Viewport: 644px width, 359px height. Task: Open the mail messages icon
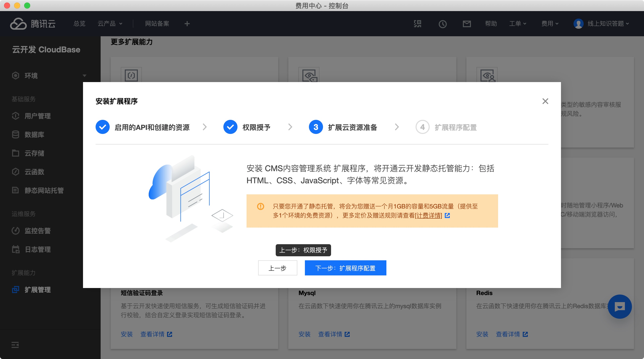click(x=467, y=24)
